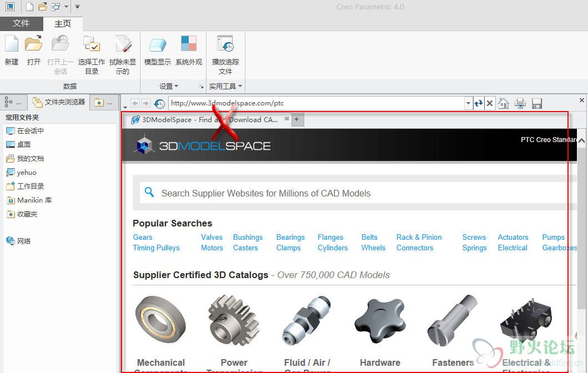
Task: Close the browser panel with top-right X
Action: pyautogui.click(x=582, y=100)
